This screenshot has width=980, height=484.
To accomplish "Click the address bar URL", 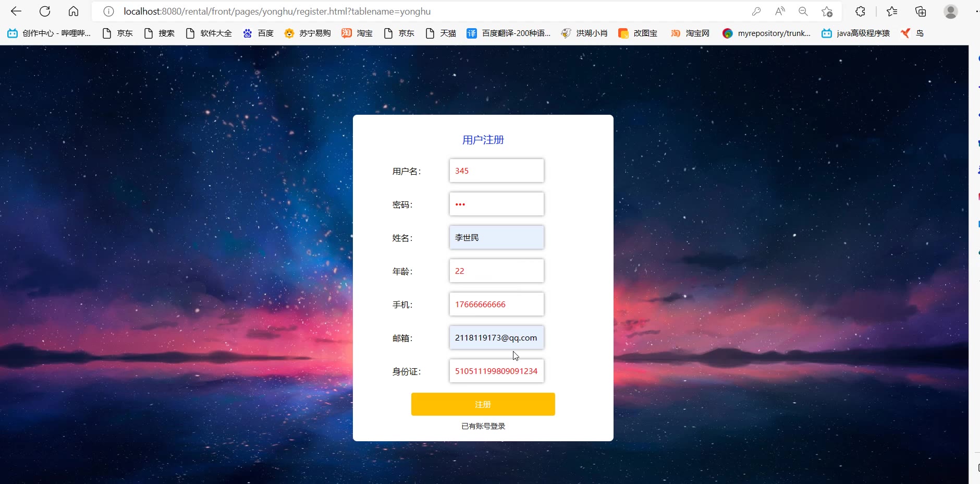I will point(277,11).
